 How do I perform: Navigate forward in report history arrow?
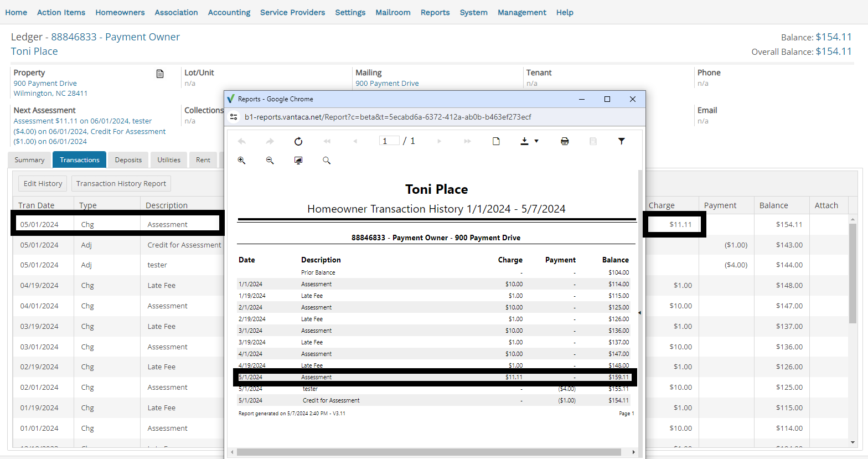[x=270, y=141]
